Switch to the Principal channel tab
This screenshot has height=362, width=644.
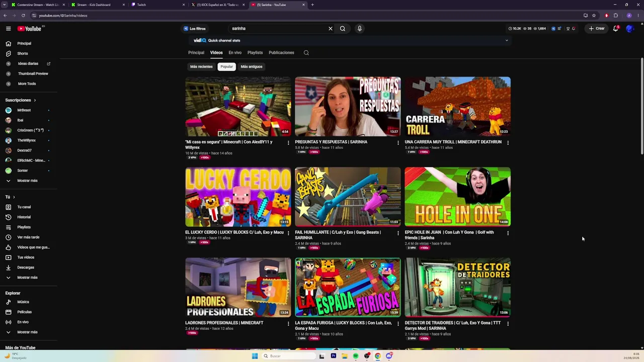click(x=196, y=53)
